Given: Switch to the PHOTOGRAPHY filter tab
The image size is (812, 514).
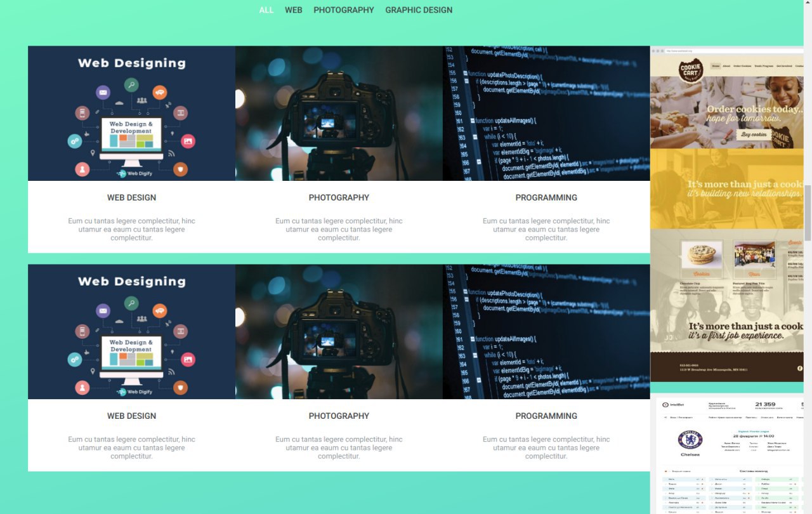Looking at the screenshot, I should point(344,10).
